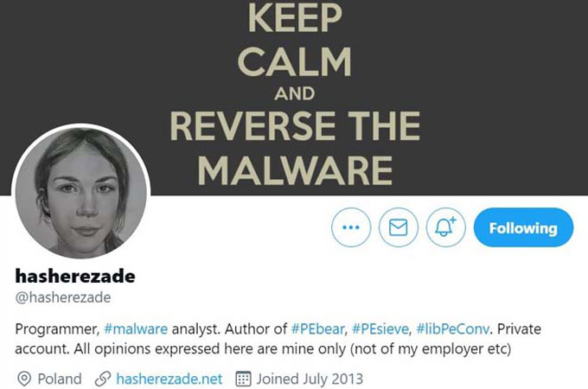Follow the #malware hashtag link
The width and height of the screenshot is (588, 389).
[136, 329]
